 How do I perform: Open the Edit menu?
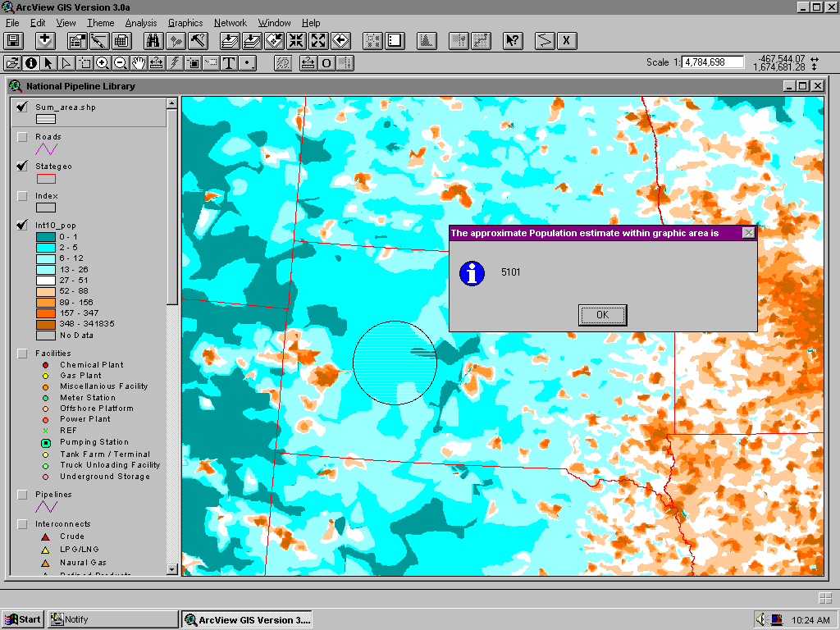click(38, 23)
